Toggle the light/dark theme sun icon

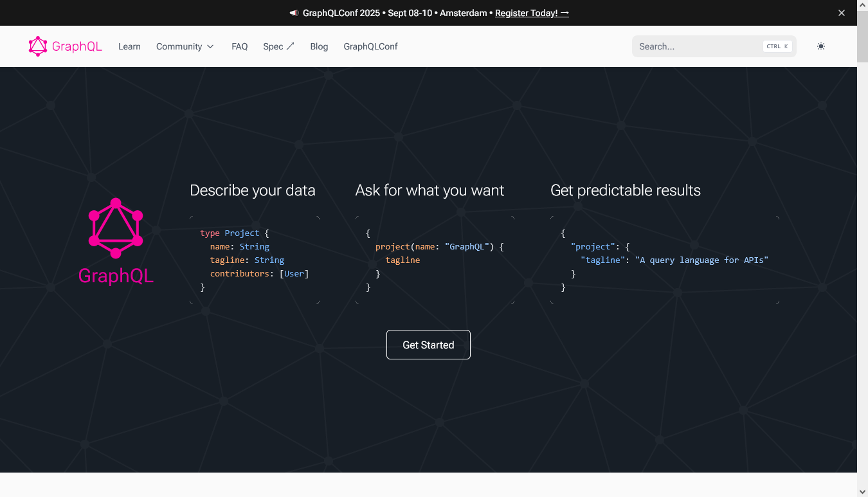[x=820, y=46]
